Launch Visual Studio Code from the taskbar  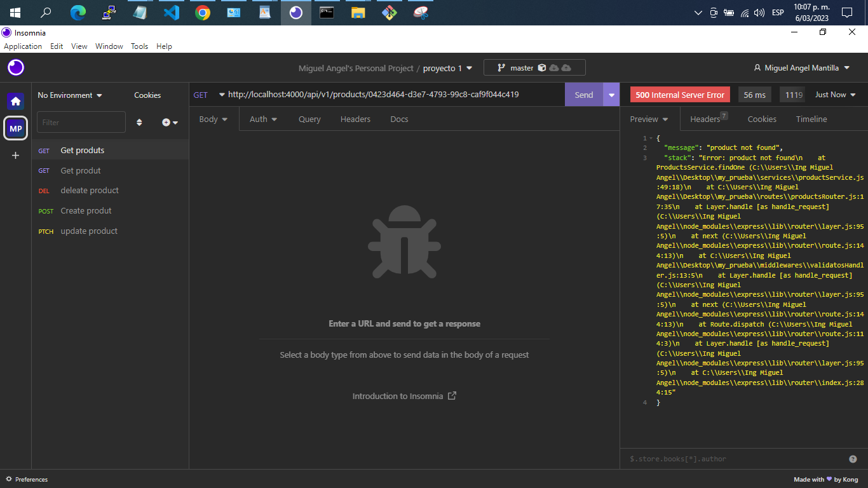[x=171, y=12]
